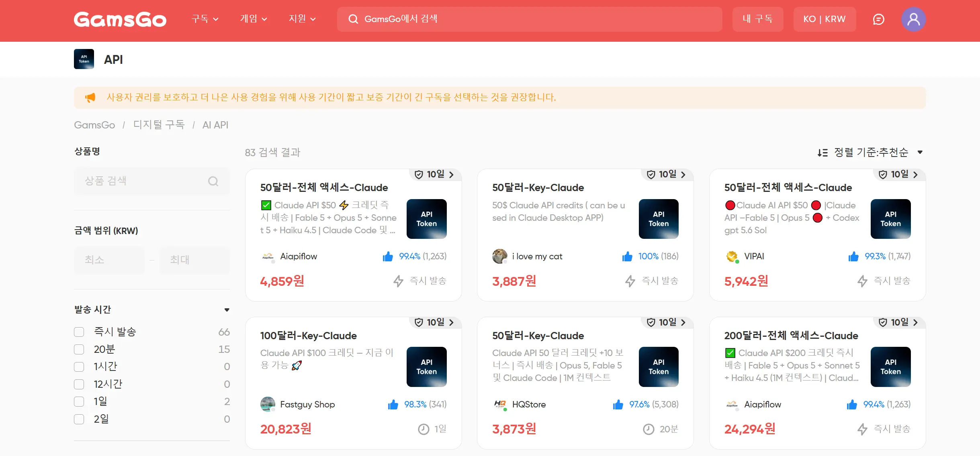Open the user profile avatar
This screenshot has height=456, width=980.
(914, 19)
